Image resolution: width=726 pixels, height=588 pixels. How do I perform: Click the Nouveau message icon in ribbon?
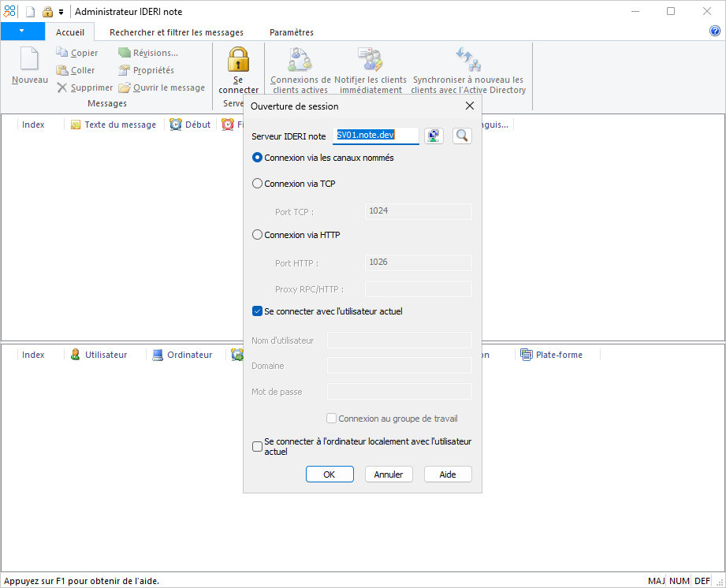click(30, 65)
